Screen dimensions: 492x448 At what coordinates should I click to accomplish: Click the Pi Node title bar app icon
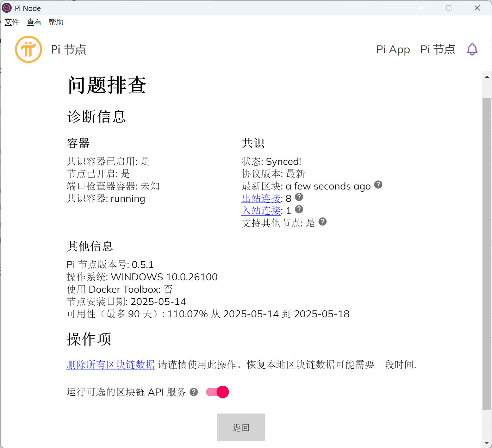7,8
